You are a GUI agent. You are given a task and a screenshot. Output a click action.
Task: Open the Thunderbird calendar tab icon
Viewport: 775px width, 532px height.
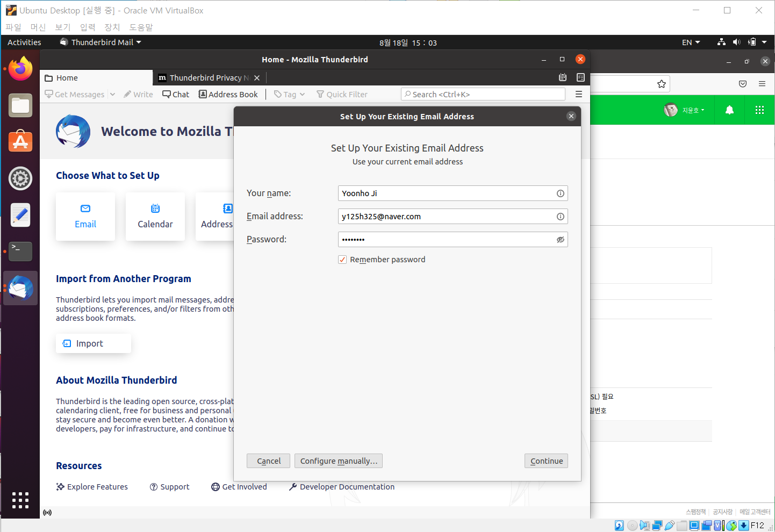click(563, 77)
